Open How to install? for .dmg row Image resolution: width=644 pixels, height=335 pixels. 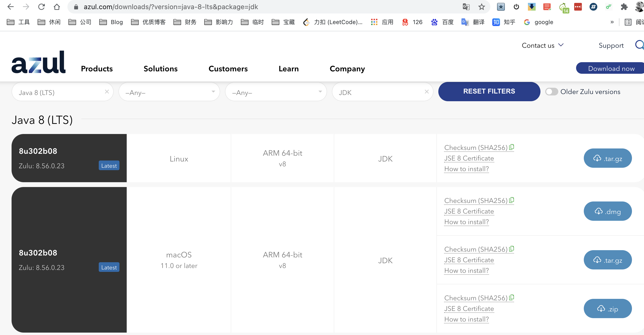(467, 222)
